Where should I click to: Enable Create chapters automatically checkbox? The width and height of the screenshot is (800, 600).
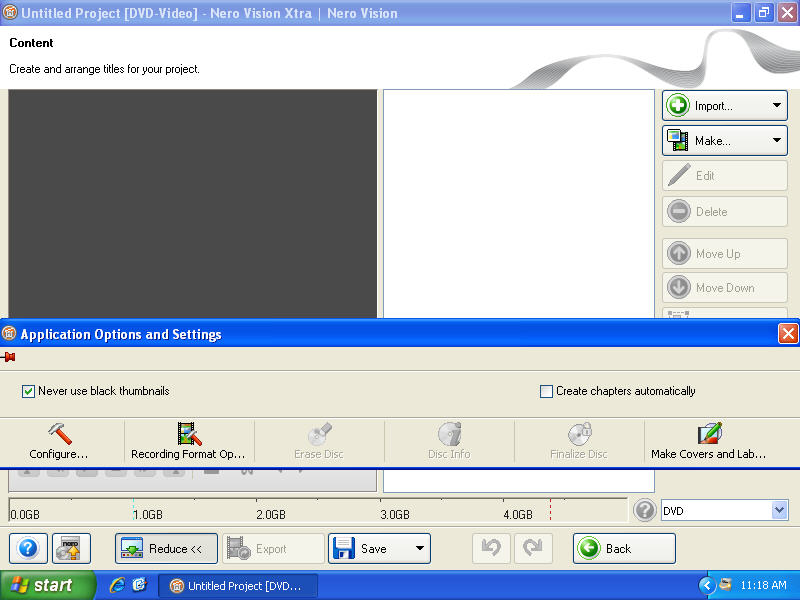[546, 391]
